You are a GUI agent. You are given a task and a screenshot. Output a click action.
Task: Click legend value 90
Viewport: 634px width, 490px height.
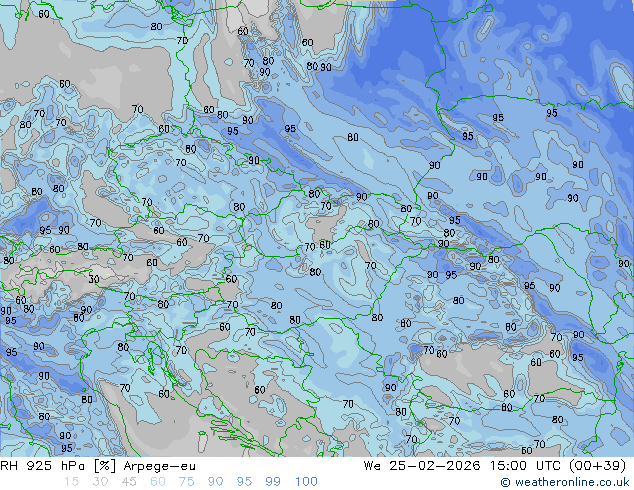click(215, 482)
